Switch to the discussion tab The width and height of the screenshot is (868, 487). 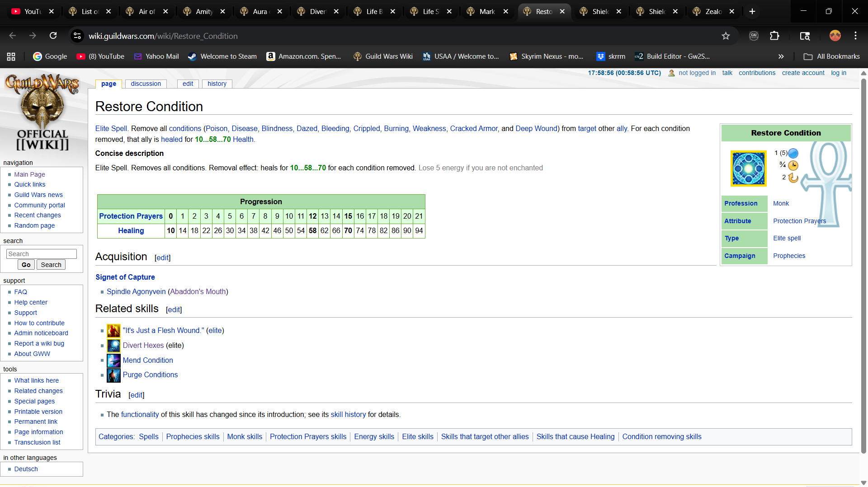click(146, 84)
